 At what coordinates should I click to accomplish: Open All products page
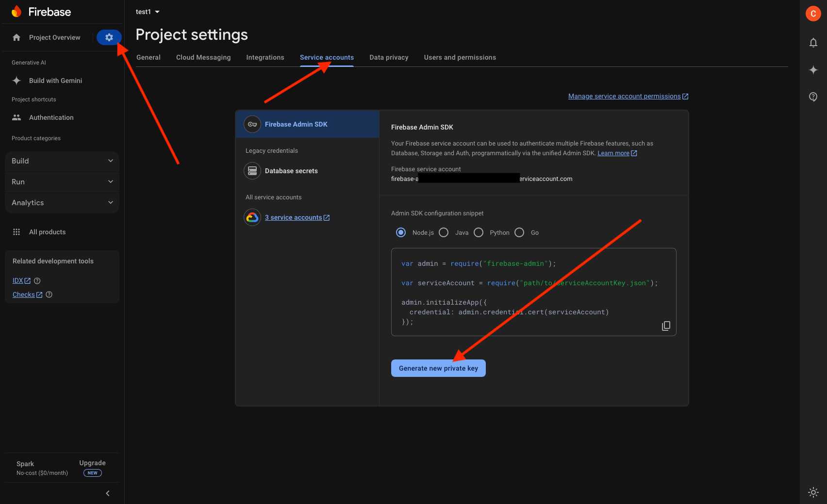[47, 232]
